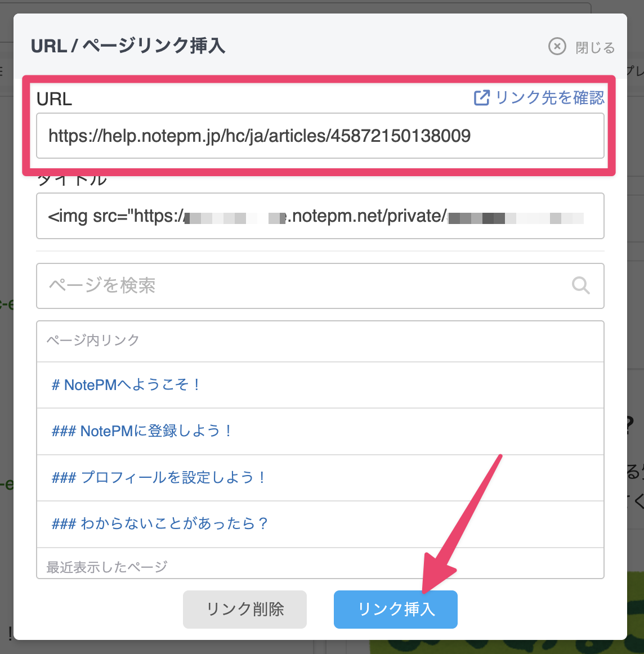Select the # NotePMへようこそ！ heading link
This screenshot has height=654, width=644.
point(126,385)
